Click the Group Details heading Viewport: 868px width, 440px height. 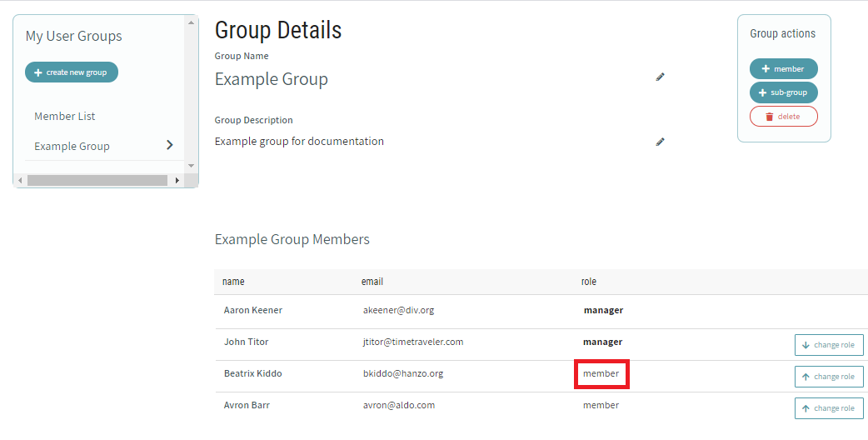278,31
